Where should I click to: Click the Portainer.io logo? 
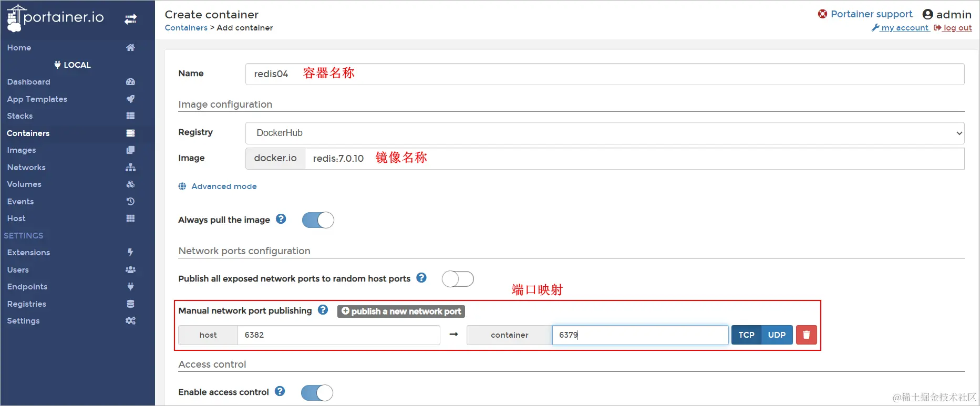pyautogui.click(x=55, y=18)
